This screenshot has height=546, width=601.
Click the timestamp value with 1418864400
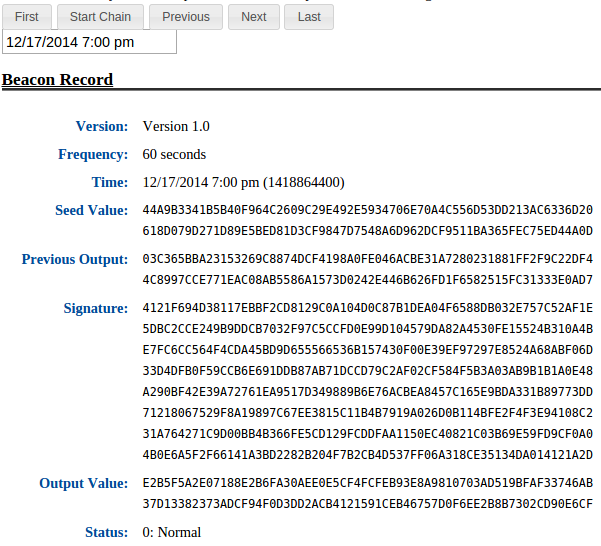243,182
